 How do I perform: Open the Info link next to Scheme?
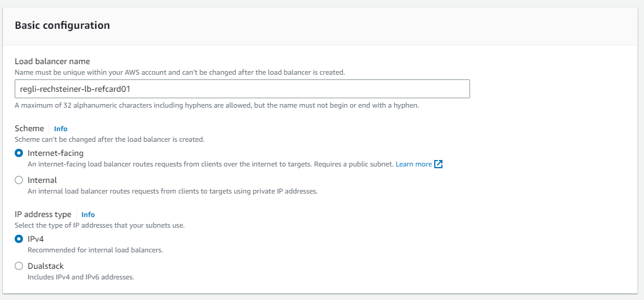click(61, 129)
